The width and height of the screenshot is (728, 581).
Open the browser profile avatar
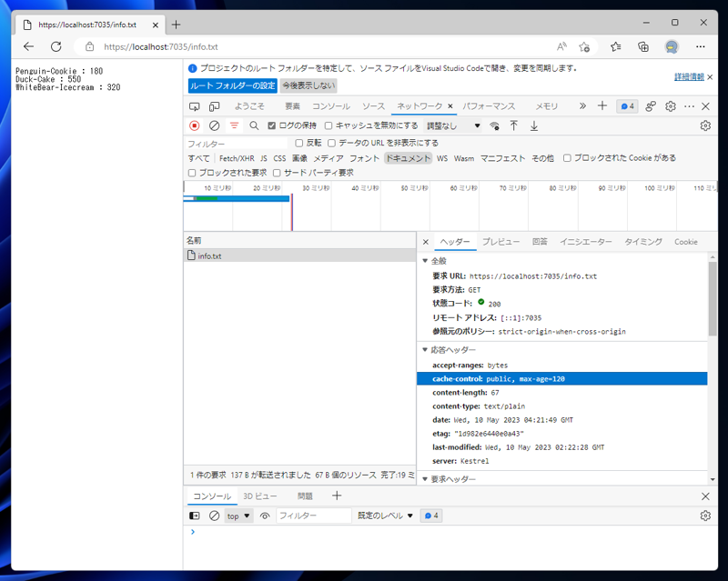(672, 46)
